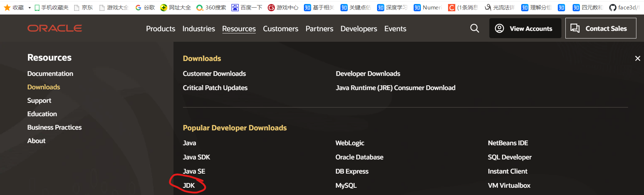644x195 pixels.
Task: Open the Developer Downloads link
Action: click(x=368, y=74)
